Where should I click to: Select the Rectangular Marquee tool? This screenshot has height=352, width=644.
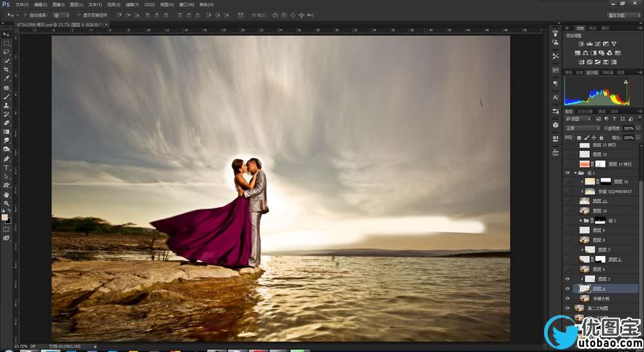click(x=6, y=44)
